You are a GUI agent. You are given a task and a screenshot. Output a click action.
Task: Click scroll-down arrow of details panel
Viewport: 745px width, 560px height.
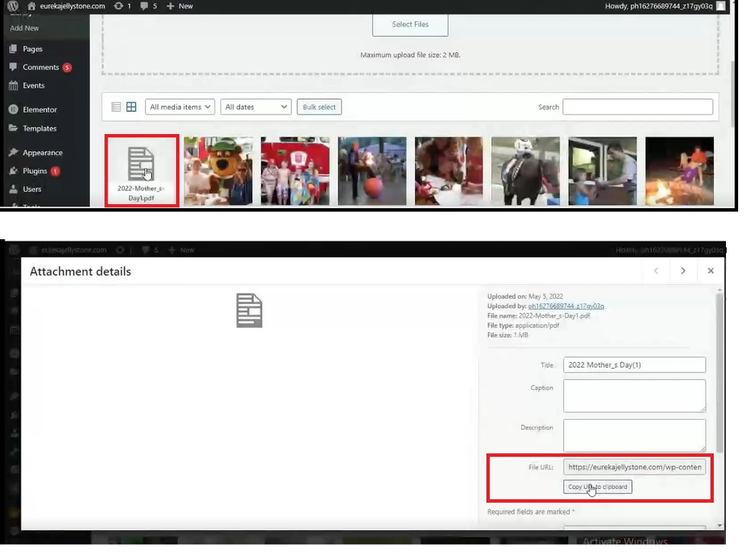(x=719, y=526)
